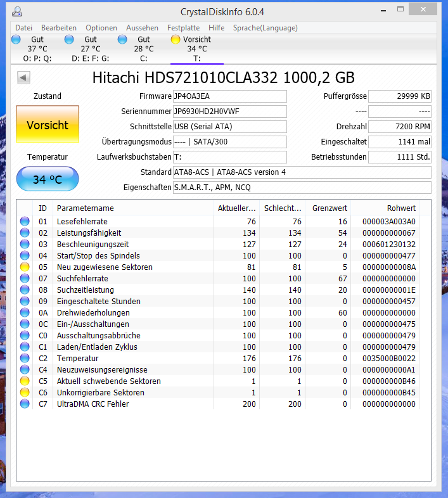The image size is (448, 498).
Task: Click the Hitachi HDS721010CLA332 disk title
Action: coord(223,77)
